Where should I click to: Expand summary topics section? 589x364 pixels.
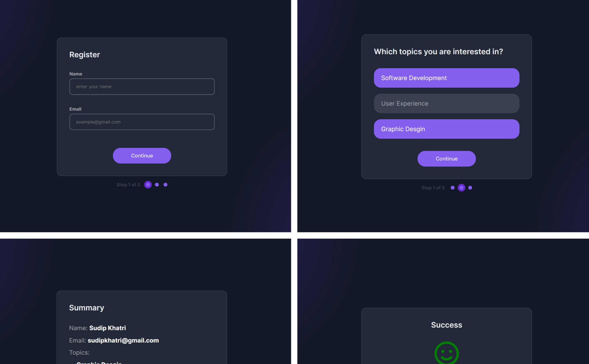(x=79, y=353)
